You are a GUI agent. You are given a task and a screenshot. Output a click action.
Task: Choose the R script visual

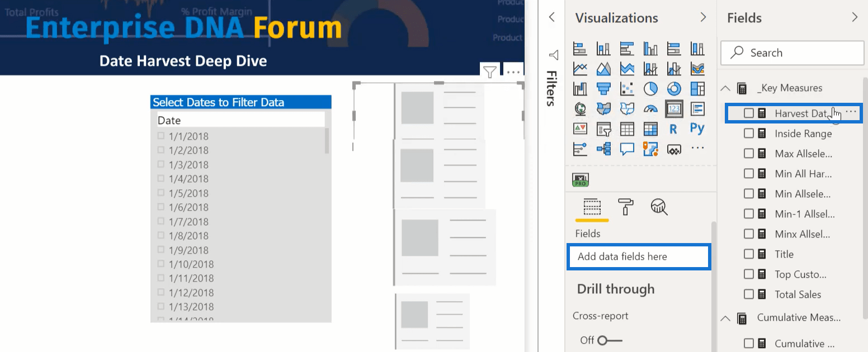click(674, 129)
